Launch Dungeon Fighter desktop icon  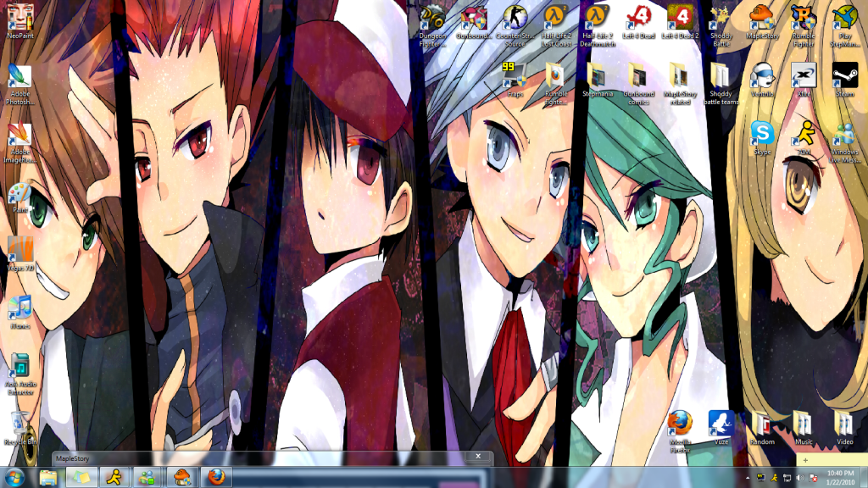click(x=432, y=25)
